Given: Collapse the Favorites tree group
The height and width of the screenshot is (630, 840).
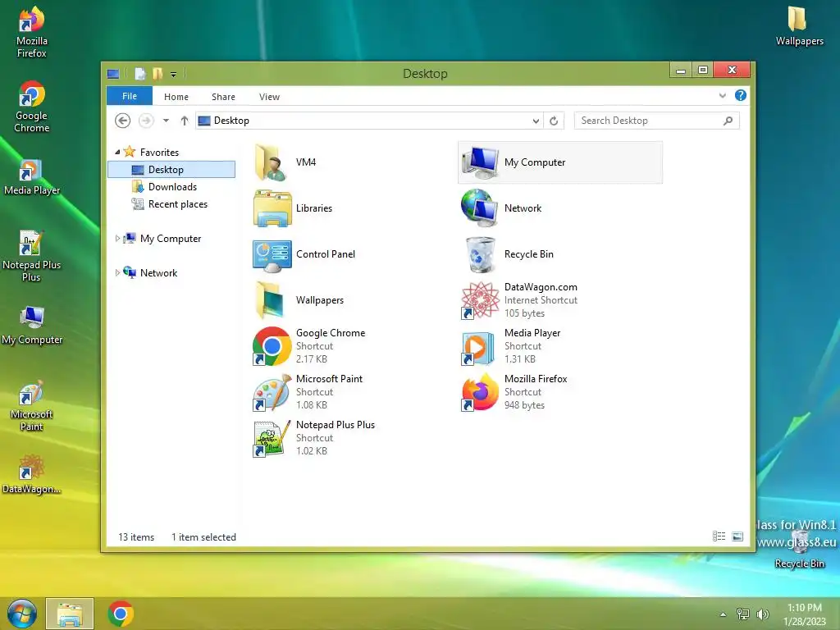Looking at the screenshot, I should point(117,152).
